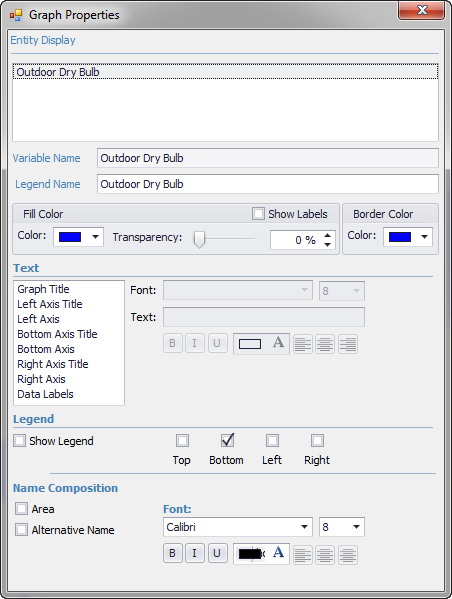Select Bottom Axis Title list item
This screenshot has height=599, width=452.
57,334
